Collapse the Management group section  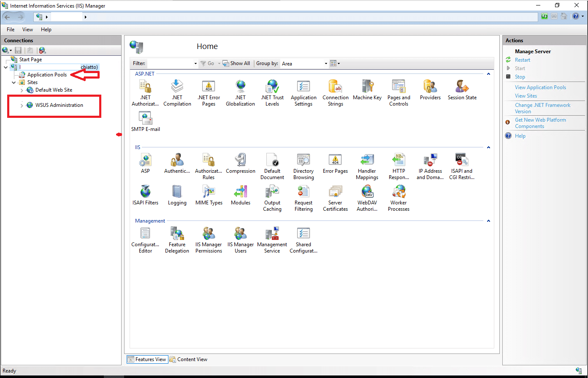[x=488, y=221]
